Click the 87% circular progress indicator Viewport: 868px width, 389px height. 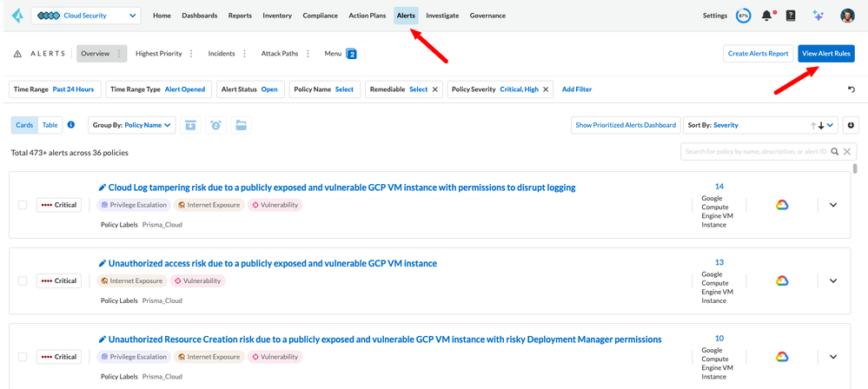coord(743,16)
